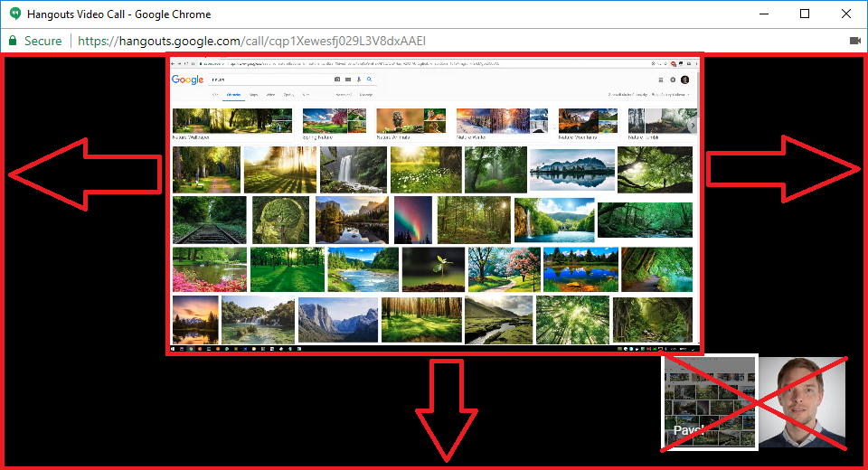Image resolution: width=868 pixels, height=470 pixels.
Task: Click the looking-up tree canopy image in bottom row
Action: 572,320
